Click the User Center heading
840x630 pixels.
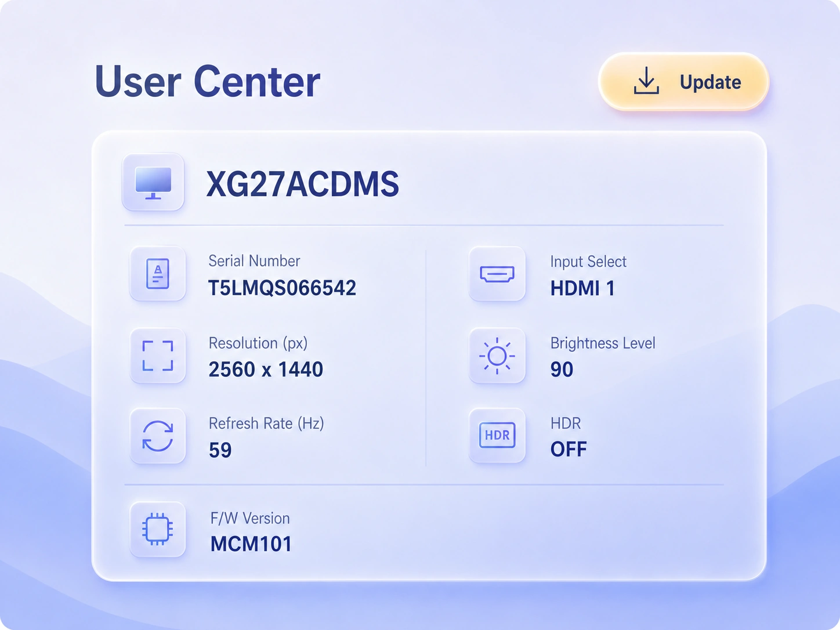pos(208,81)
